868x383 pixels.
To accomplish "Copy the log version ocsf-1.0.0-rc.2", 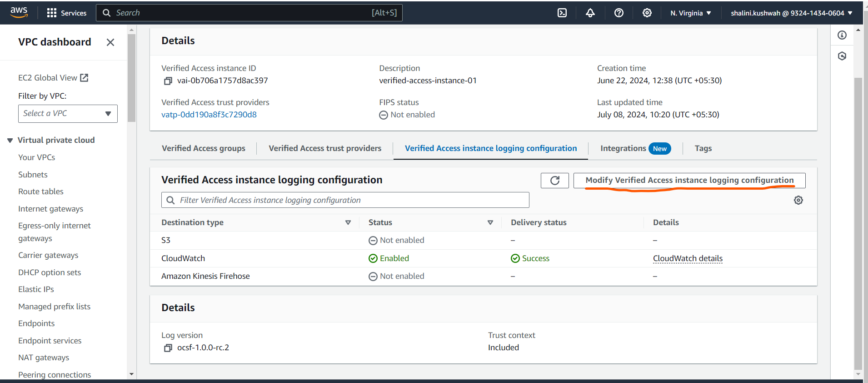I will (x=168, y=348).
